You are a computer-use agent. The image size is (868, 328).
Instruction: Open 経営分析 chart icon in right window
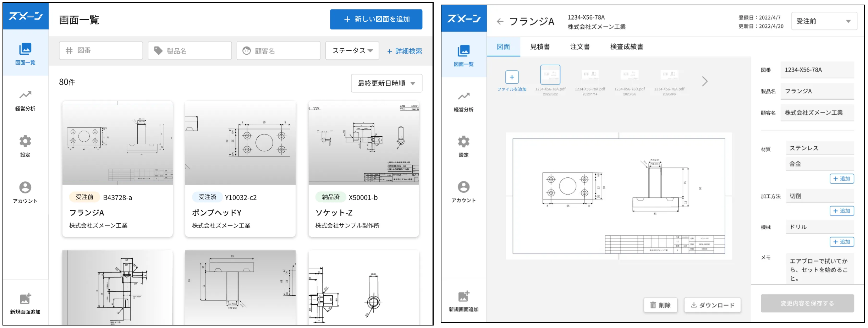464,96
